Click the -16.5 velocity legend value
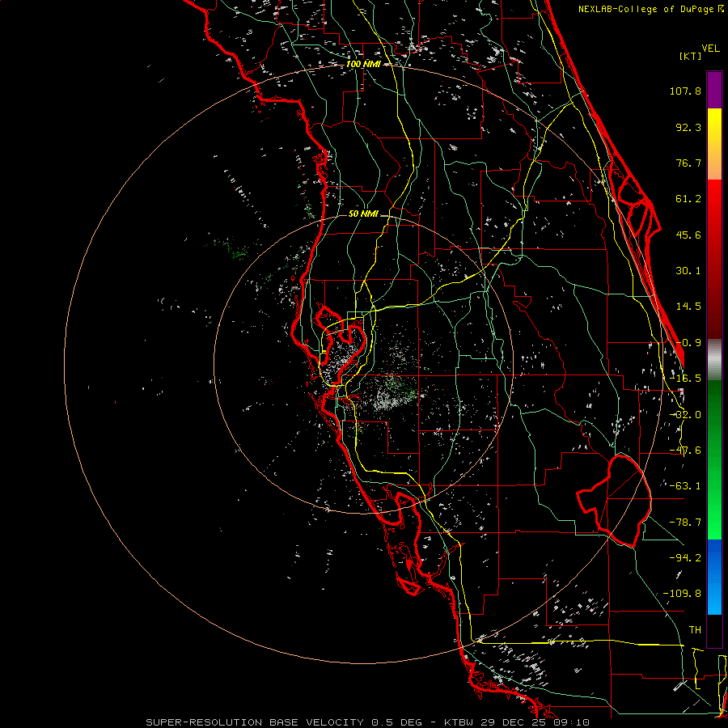728x728 pixels. pyautogui.click(x=685, y=379)
